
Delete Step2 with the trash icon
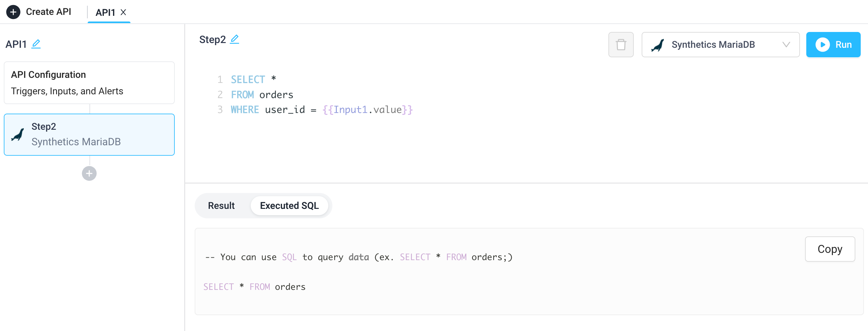[621, 44]
